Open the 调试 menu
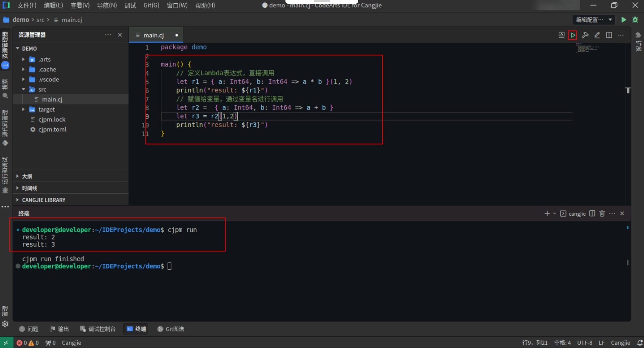644x348 pixels. point(130,5)
